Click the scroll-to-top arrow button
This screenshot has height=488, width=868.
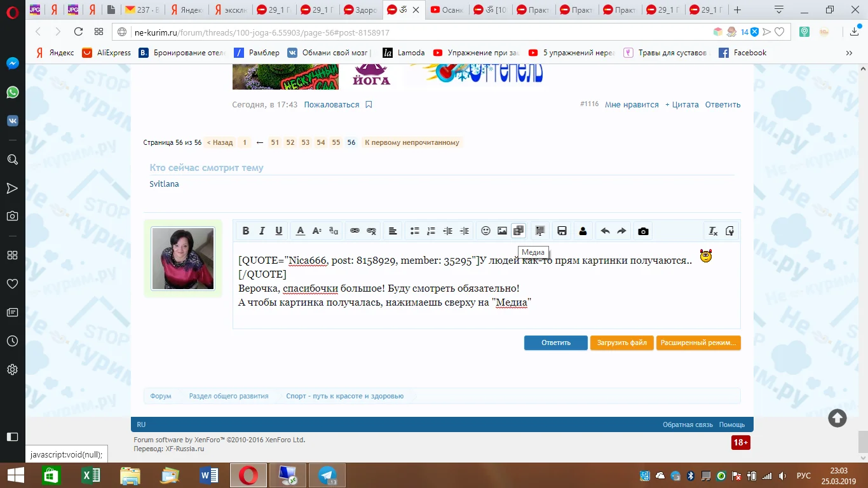point(837,417)
